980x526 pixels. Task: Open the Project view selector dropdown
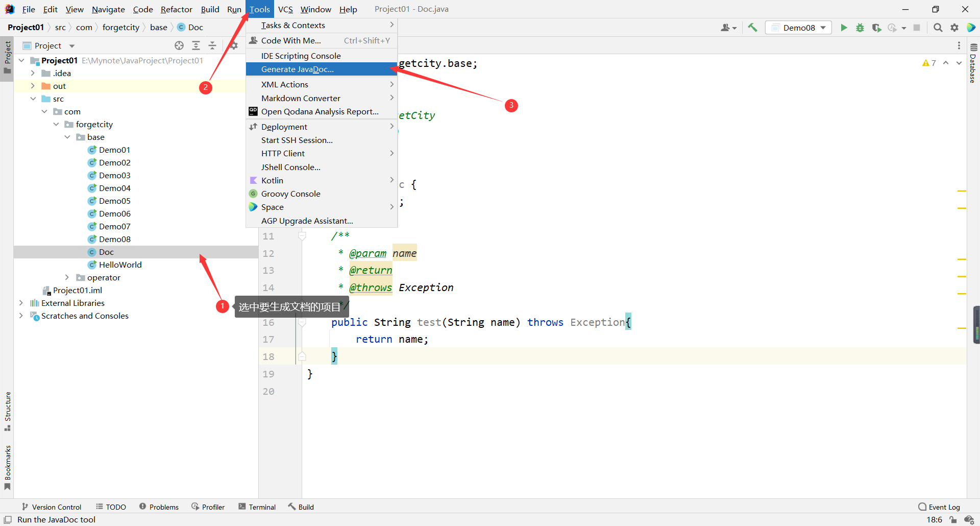[x=50, y=45]
